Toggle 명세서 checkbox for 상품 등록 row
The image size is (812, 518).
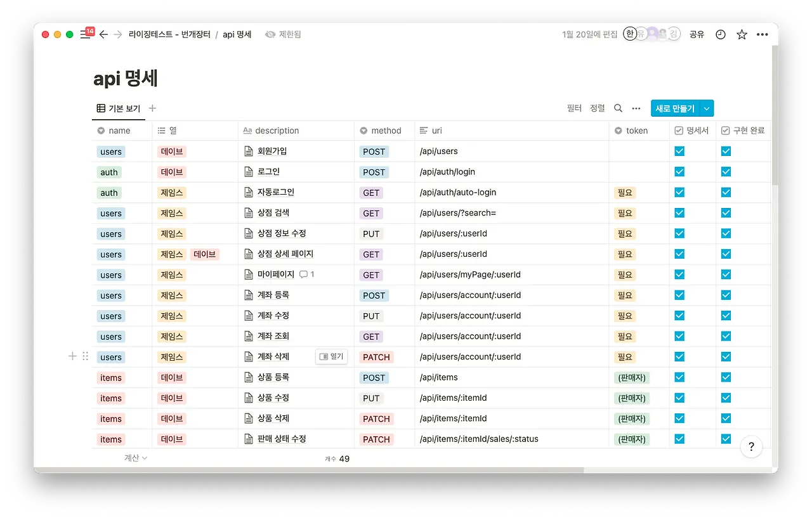[x=679, y=377]
